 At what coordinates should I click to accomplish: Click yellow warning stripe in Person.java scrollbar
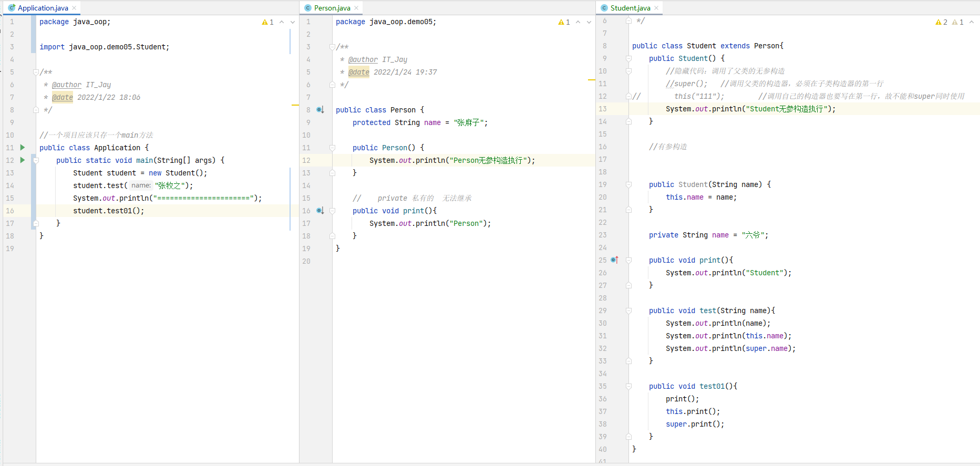591,80
